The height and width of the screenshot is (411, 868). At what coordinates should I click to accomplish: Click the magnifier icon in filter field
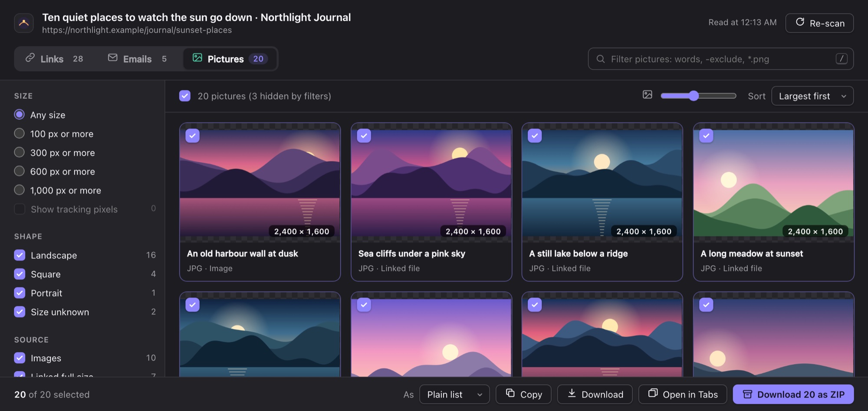[601, 59]
